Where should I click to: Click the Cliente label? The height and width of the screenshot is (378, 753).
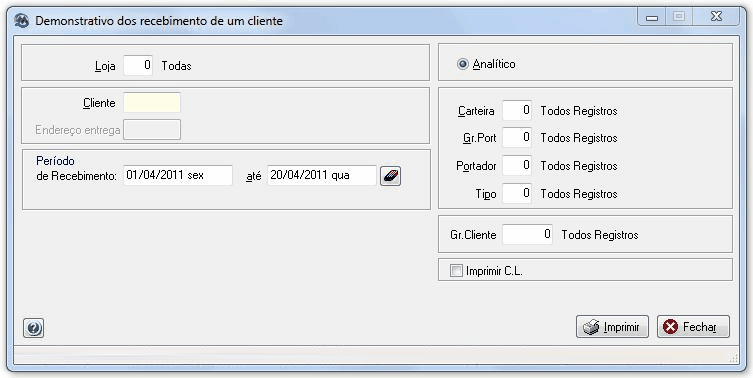(x=99, y=103)
